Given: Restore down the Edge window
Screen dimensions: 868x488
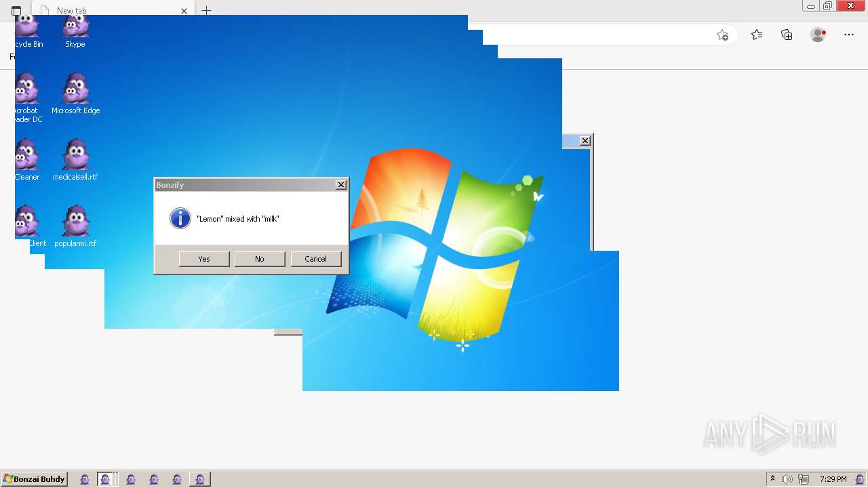Looking at the screenshot, I should (x=828, y=6).
